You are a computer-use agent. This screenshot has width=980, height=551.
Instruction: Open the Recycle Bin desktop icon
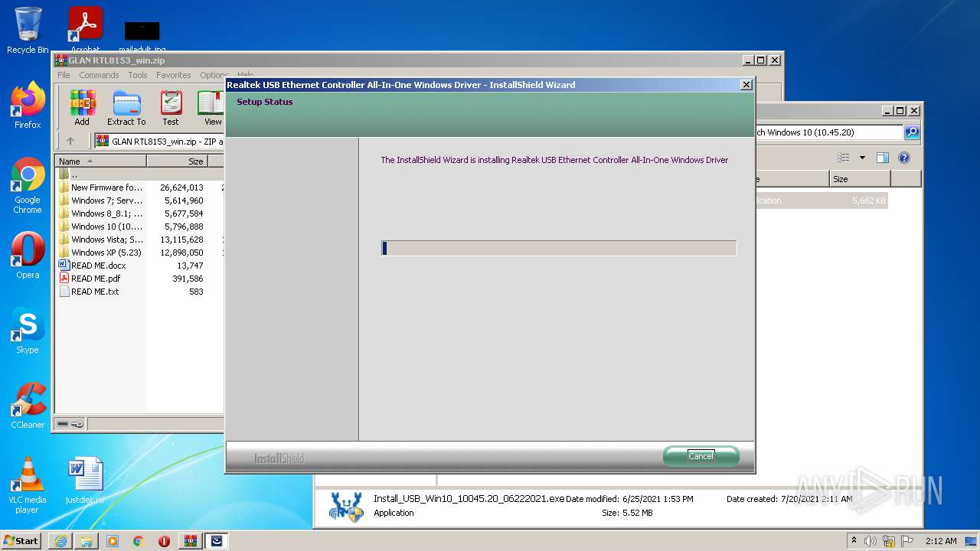tap(28, 31)
